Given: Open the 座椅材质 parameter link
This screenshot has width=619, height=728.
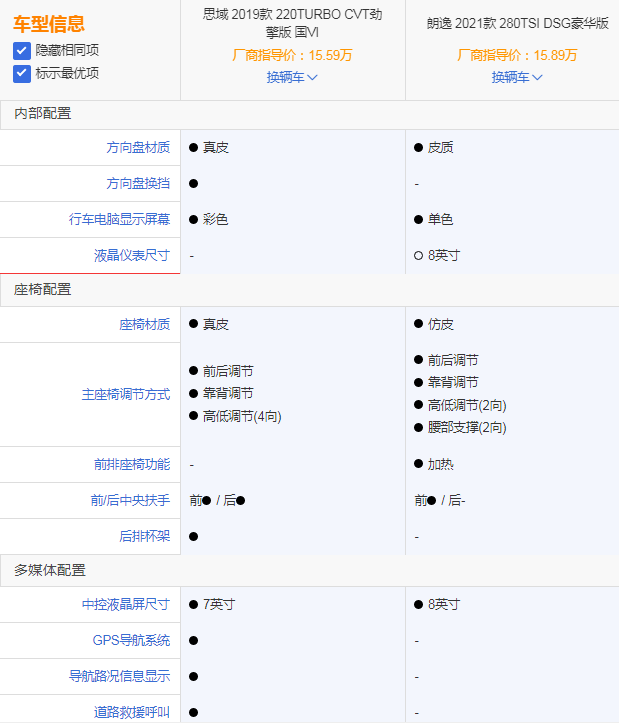Looking at the screenshot, I should click(x=144, y=324).
